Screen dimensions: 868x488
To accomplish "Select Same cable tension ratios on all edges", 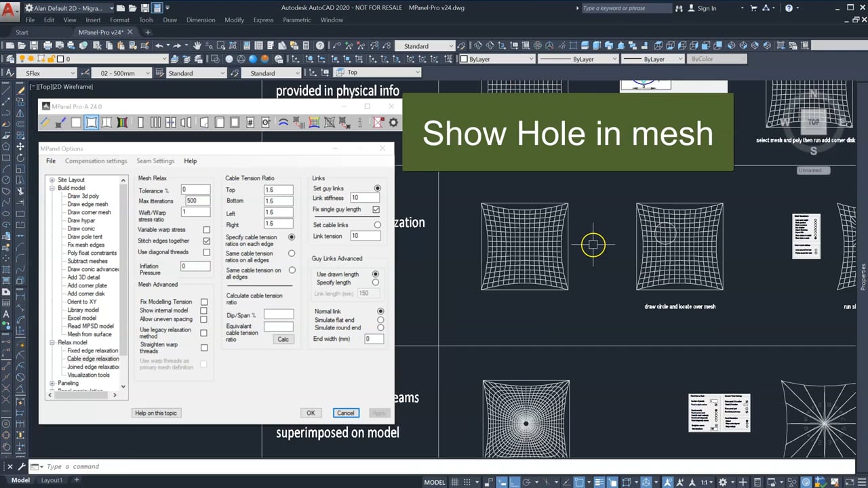I will tap(292, 253).
